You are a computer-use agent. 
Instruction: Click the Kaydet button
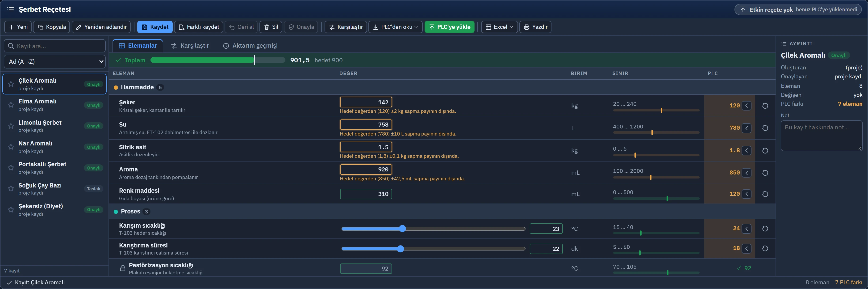point(155,27)
